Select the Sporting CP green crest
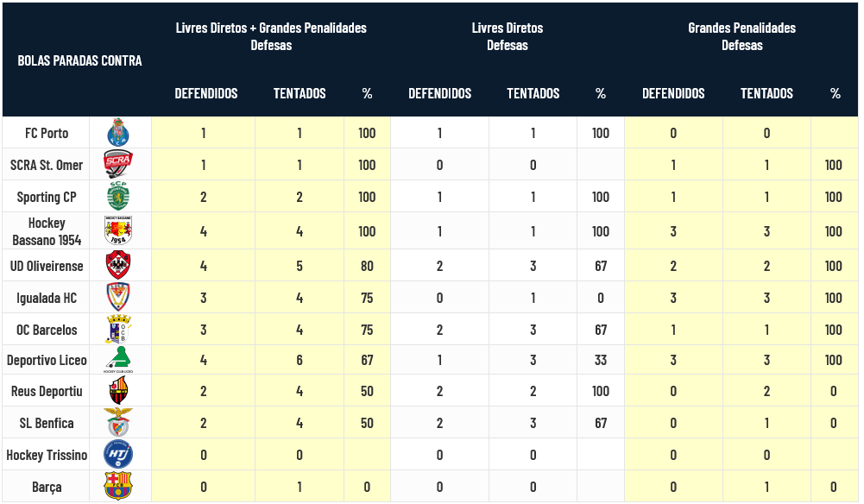The image size is (864, 504). click(118, 197)
